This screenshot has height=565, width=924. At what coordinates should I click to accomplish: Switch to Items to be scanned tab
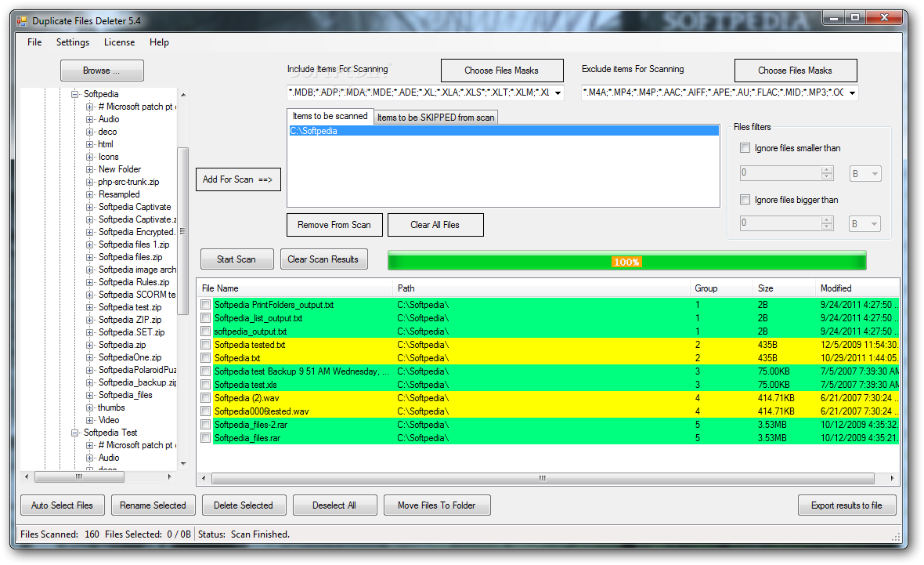(x=330, y=116)
